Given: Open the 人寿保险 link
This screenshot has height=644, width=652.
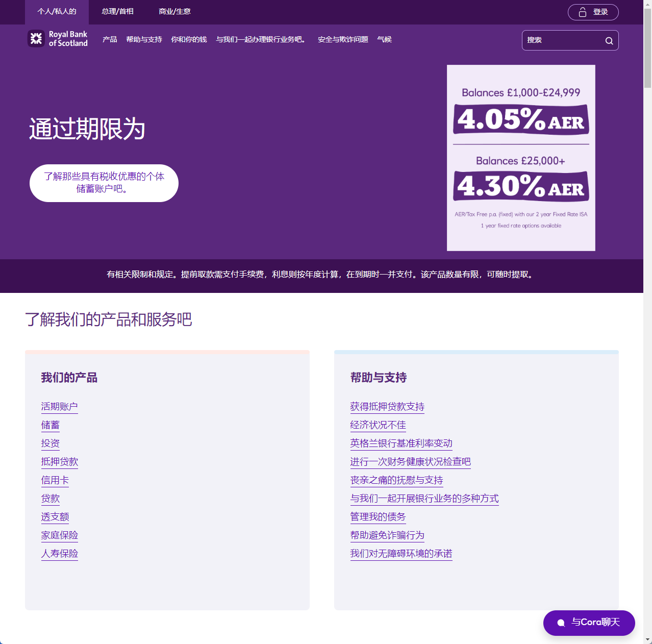Looking at the screenshot, I should [59, 554].
